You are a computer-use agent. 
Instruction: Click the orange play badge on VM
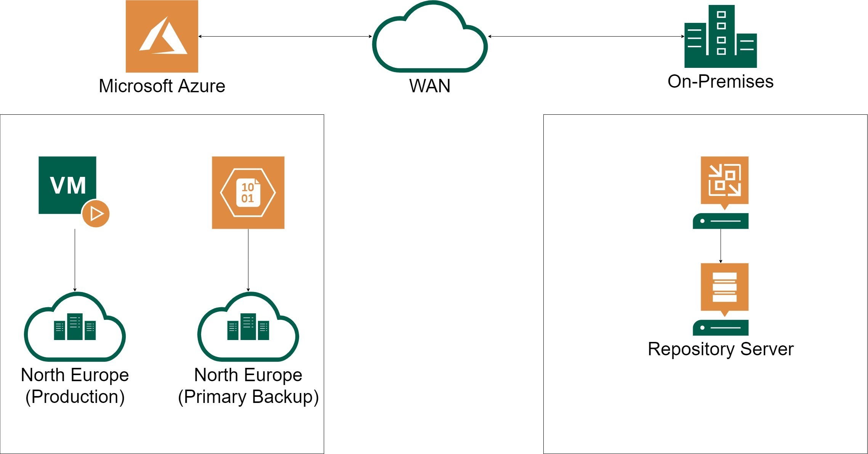pyautogui.click(x=96, y=213)
